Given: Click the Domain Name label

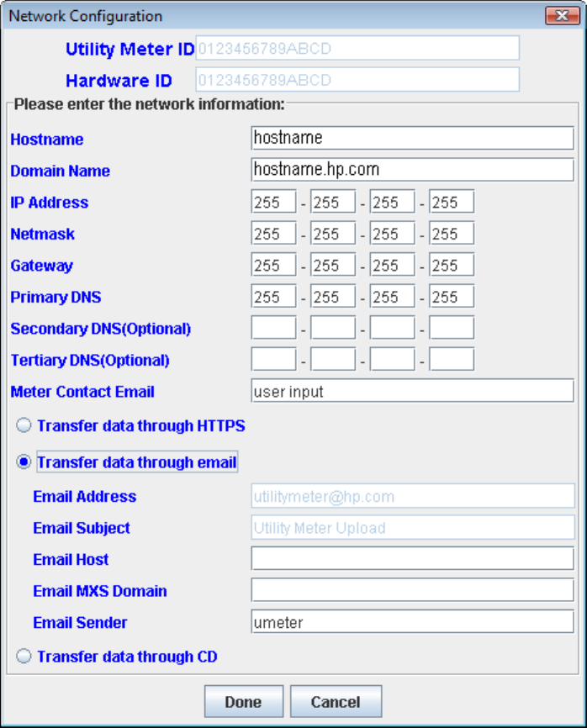Looking at the screenshot, I should (x=61, y=171).
